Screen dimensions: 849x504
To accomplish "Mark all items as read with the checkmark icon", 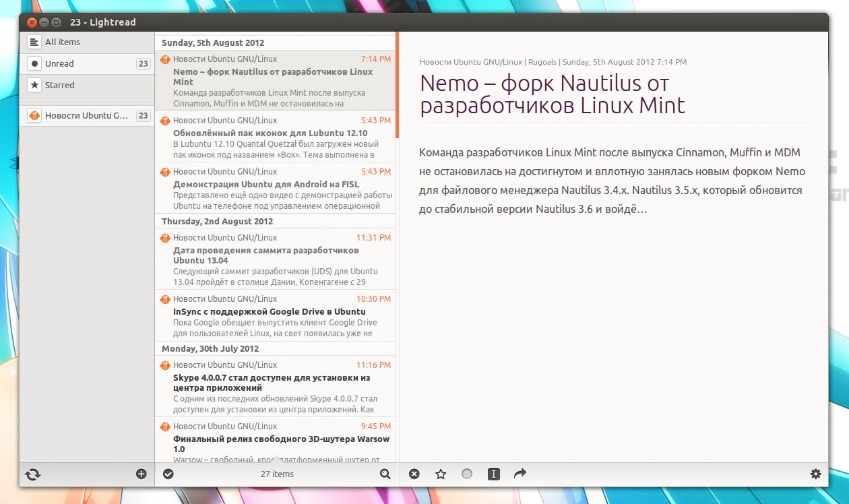I will tap(168, 474).
